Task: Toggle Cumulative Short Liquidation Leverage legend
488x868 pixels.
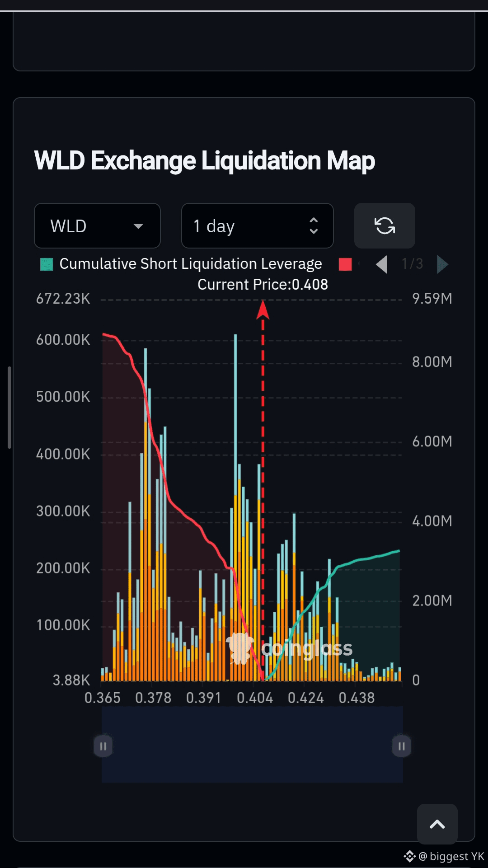Action: [181, 264]
